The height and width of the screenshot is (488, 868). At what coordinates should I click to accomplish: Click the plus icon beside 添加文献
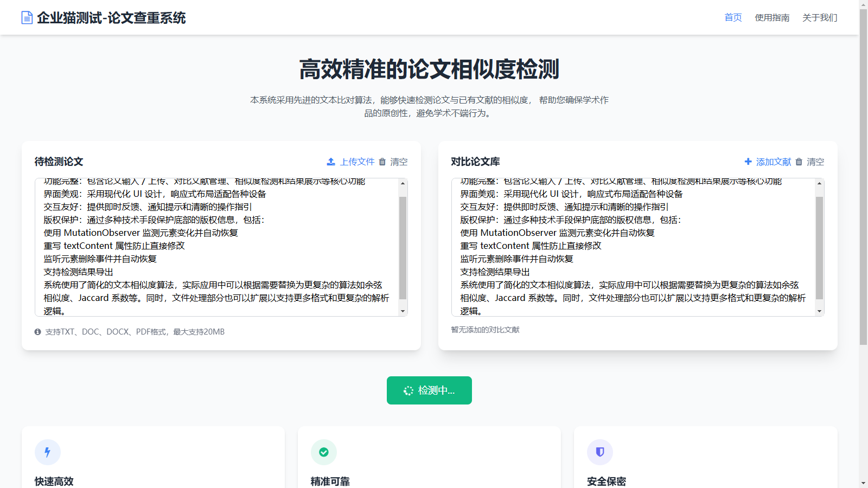[748, 161]
